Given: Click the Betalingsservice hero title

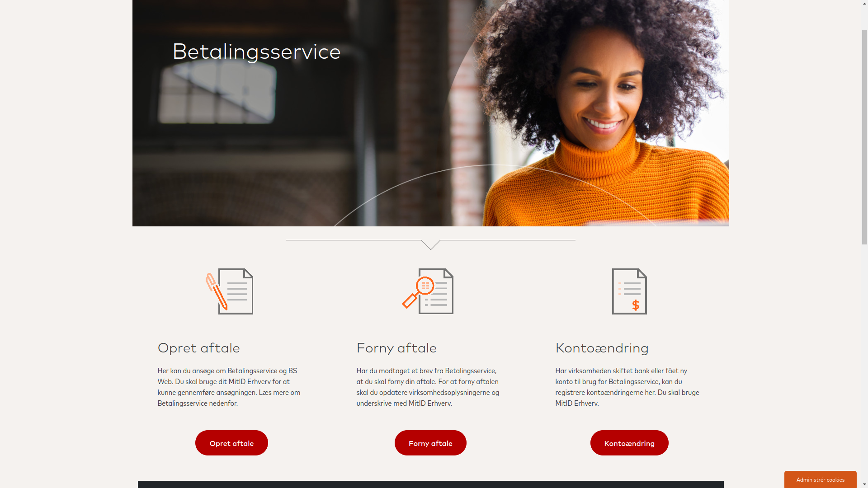Looking at the screenshot, I should [256, 51].
